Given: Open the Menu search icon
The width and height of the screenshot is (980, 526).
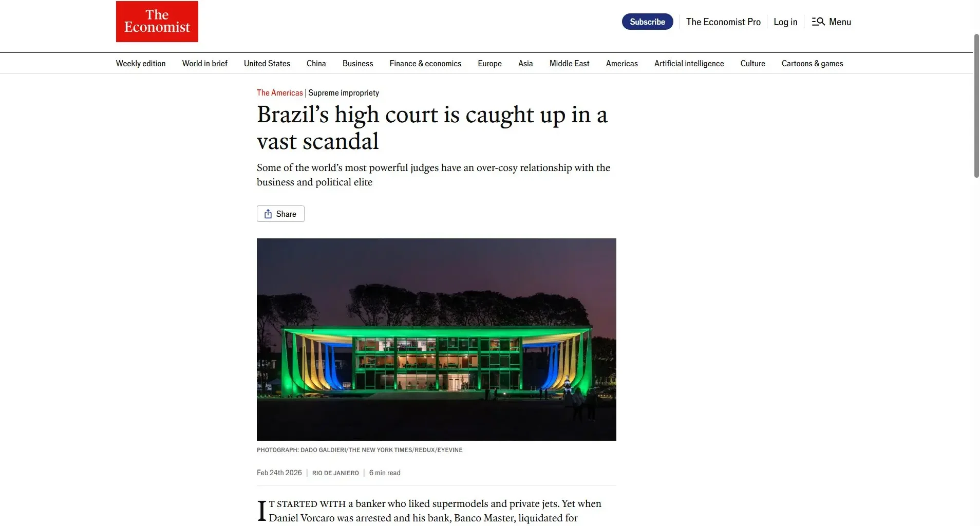Looking at the screenshot, I should (x=818, y=22).
